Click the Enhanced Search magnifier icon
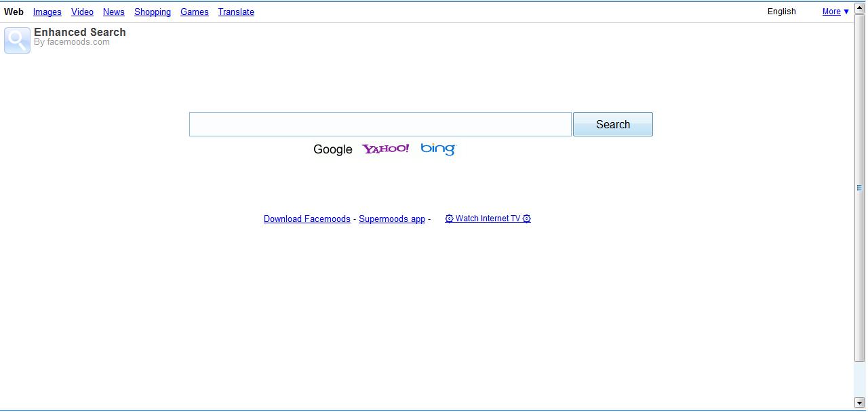The width and height of the screenshot is (868, 412). click(x=17, y=40)
